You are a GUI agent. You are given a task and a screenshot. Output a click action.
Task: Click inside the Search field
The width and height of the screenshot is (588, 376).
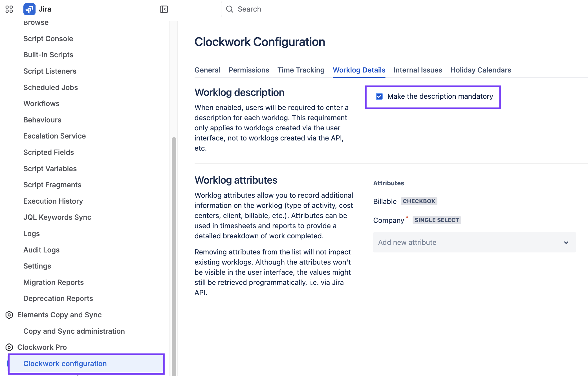click(310, 9)
